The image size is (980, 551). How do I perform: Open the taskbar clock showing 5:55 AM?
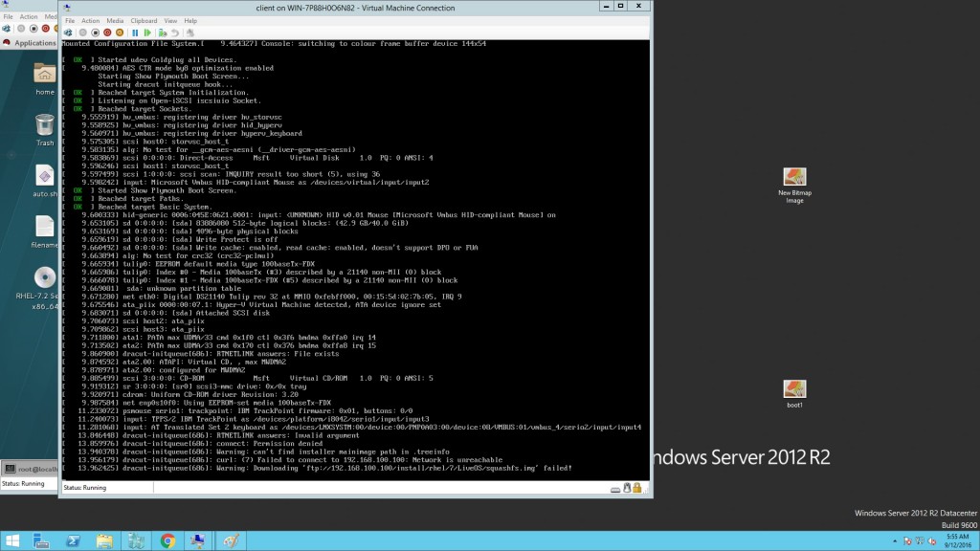click(x=957, y=541)
